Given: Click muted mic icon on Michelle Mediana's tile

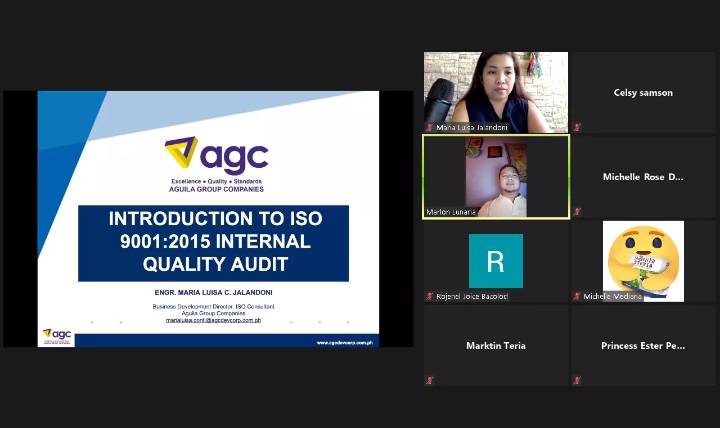Looking at the screenshot, I should (x=577, y=296).
